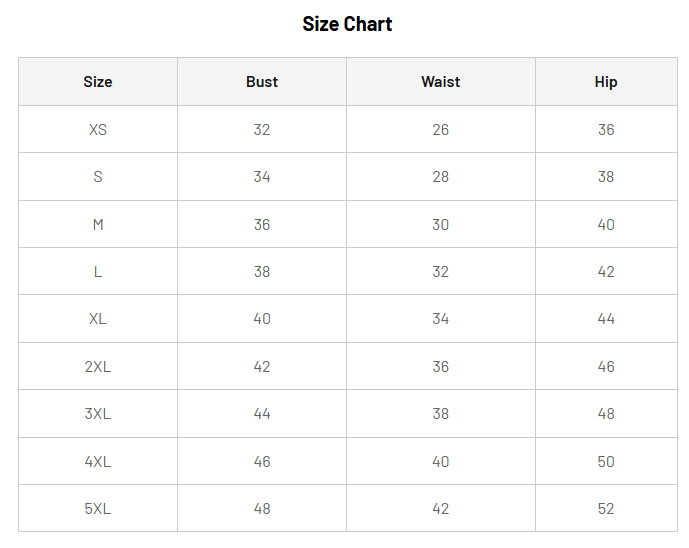
Task: Select the Hip column header
Action: point(606,82)
